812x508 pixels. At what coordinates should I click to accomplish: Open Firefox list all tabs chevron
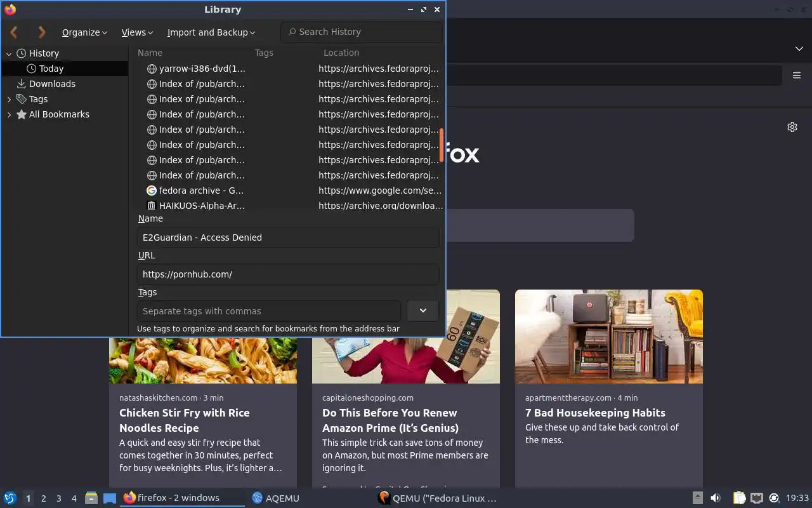[799, 49]
